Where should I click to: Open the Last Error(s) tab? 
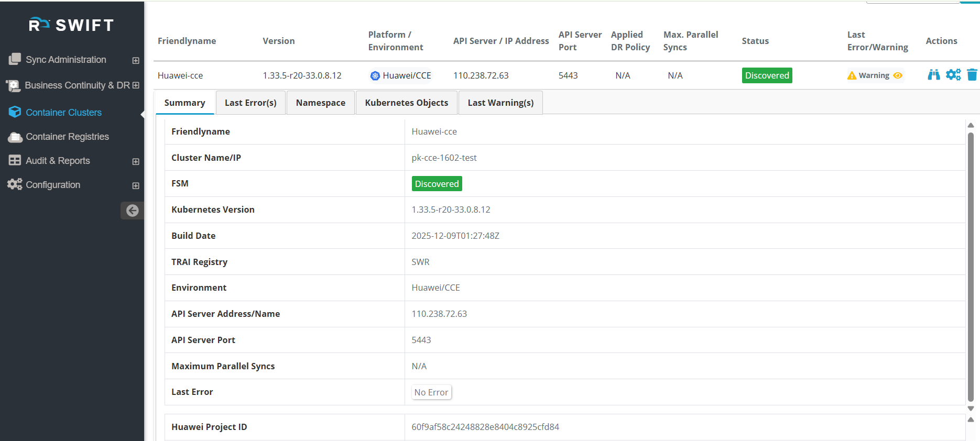coord(251,103)
